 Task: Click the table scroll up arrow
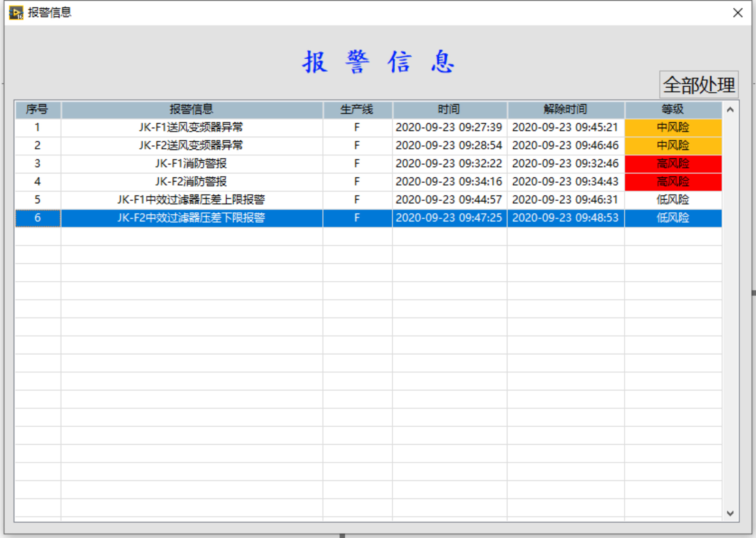pos(731,109)
